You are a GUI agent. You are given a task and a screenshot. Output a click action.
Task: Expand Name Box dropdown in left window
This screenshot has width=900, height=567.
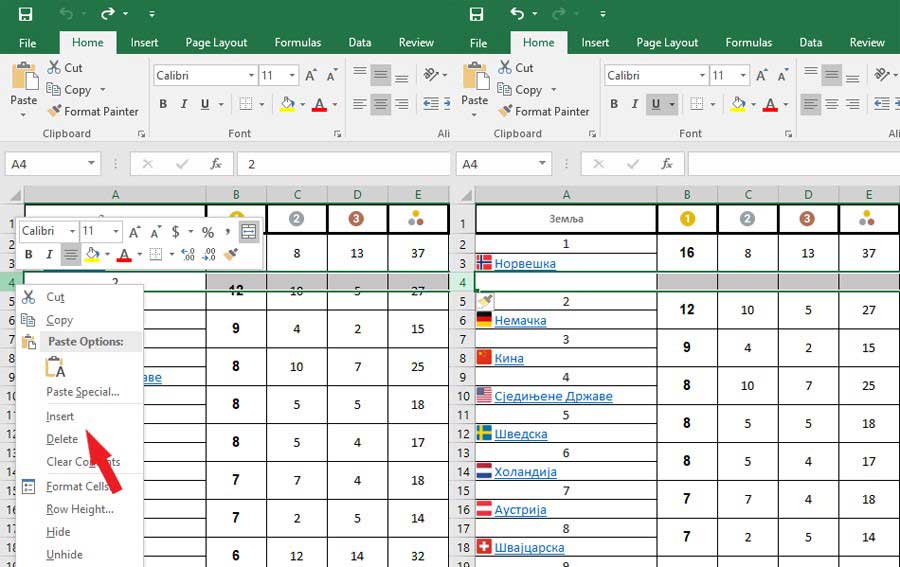91,164
